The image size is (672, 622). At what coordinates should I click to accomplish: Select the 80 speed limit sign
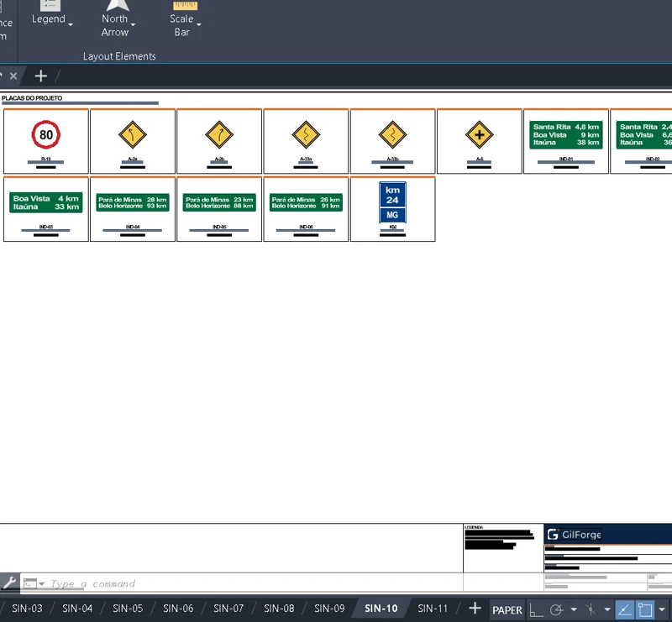(x=46, y=134)
